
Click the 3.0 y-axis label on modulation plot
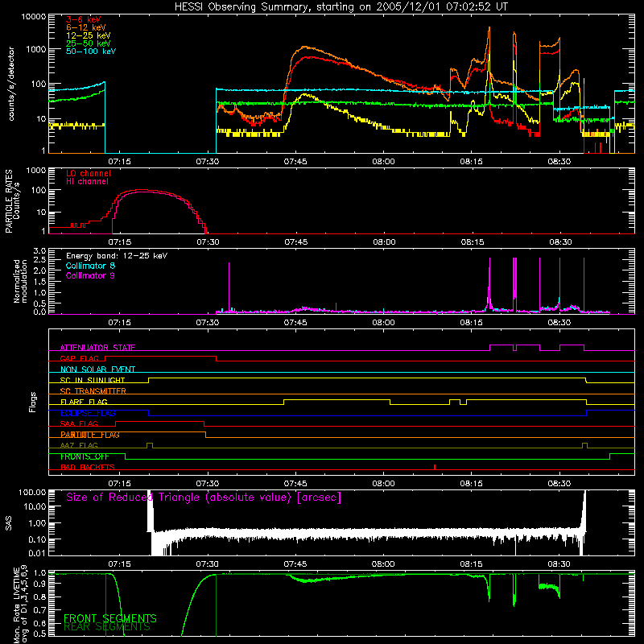(x=39, y=251)
